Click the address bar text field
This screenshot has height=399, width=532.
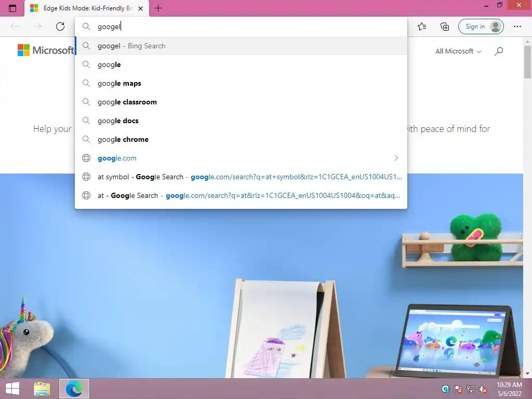[241, 26]
